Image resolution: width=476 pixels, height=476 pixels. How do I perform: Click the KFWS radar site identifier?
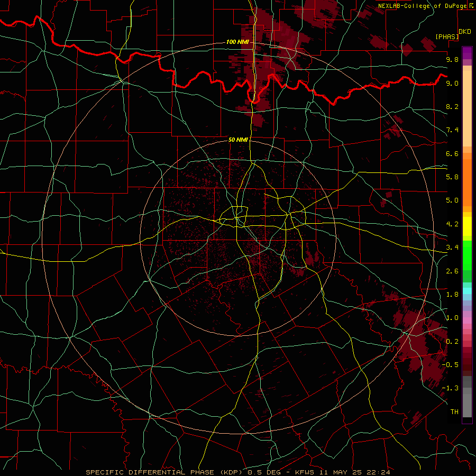point(305,472)
